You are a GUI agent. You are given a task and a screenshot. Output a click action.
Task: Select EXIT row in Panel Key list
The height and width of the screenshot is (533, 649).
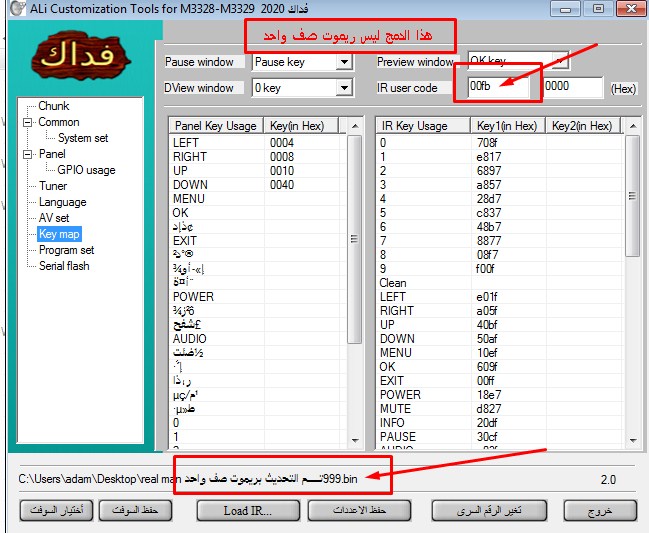click(x=257, y=241)
